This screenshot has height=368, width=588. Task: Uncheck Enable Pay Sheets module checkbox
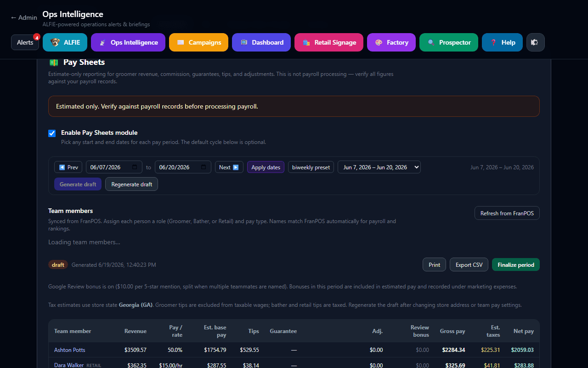click(x=52, y=133)
